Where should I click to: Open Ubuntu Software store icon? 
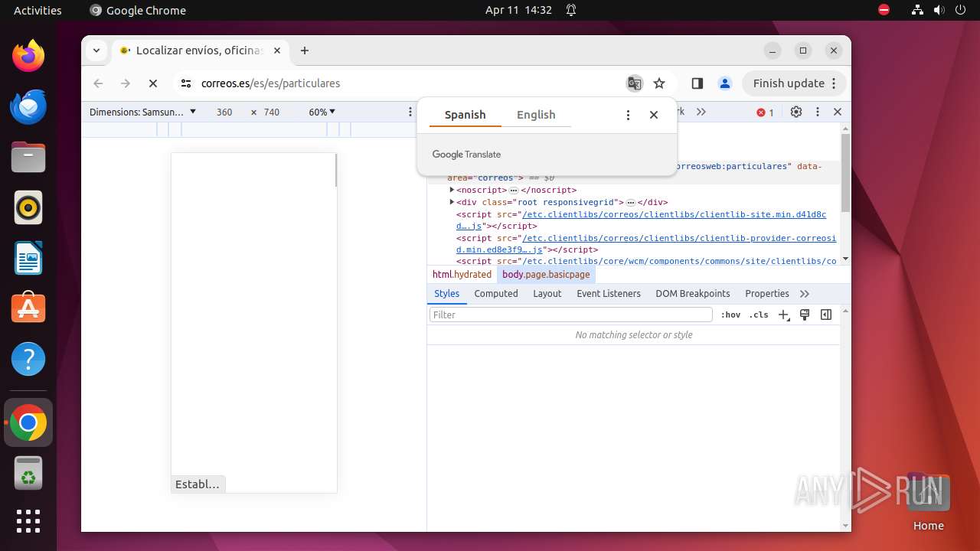pyautogui.click(x=28, y=308)
